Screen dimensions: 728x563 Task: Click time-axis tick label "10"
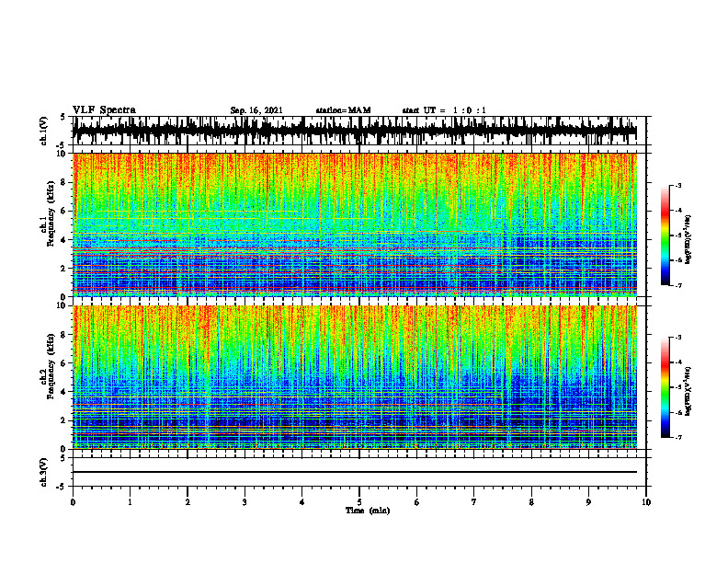tap(646, 502)
